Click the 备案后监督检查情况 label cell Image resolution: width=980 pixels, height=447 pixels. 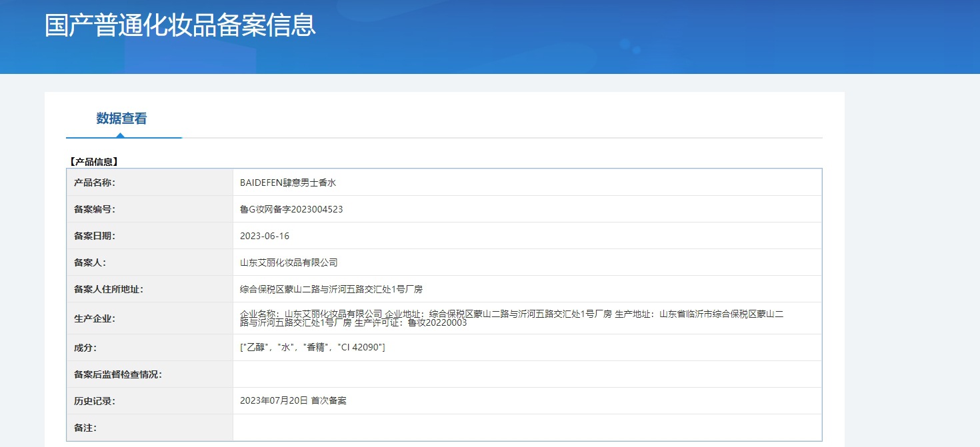[x=150, y=374]
